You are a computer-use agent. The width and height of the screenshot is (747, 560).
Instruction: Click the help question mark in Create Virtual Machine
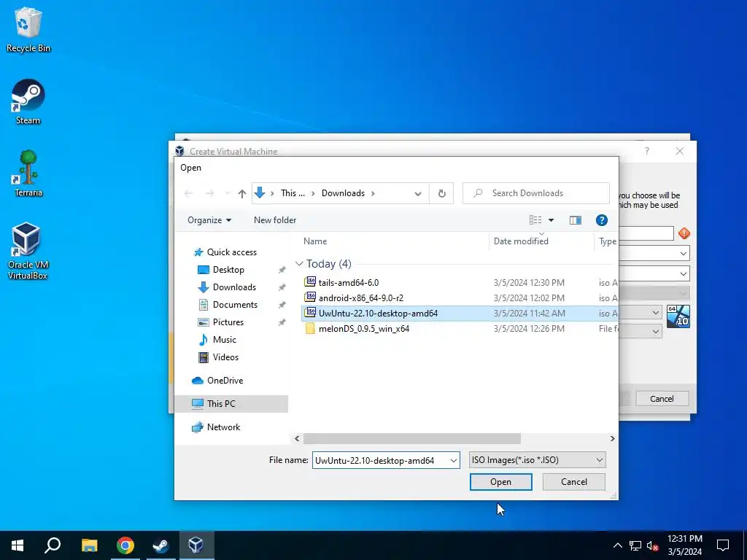point(646,151)
